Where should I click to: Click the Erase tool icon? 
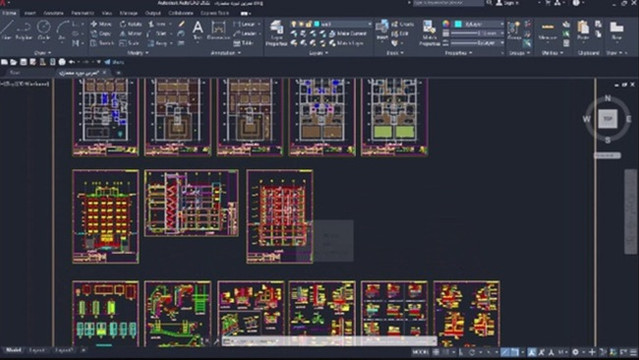click(181, 24)
